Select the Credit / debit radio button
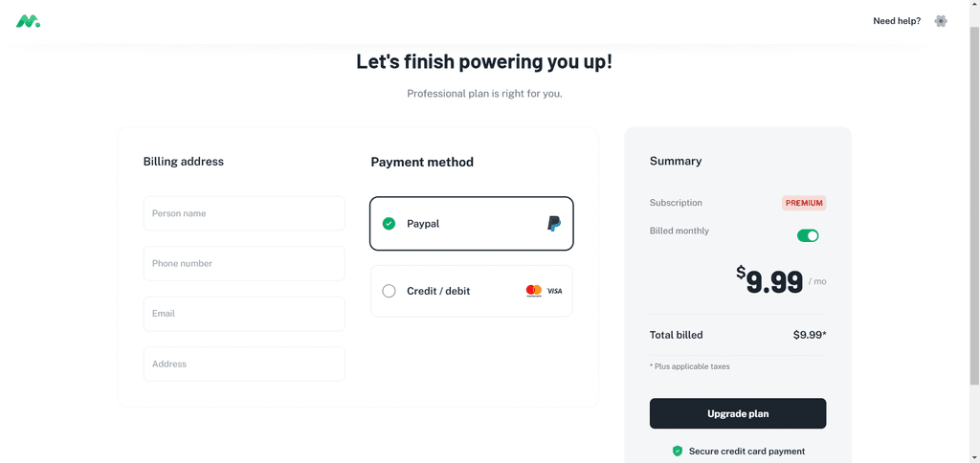 click(389, 291)
